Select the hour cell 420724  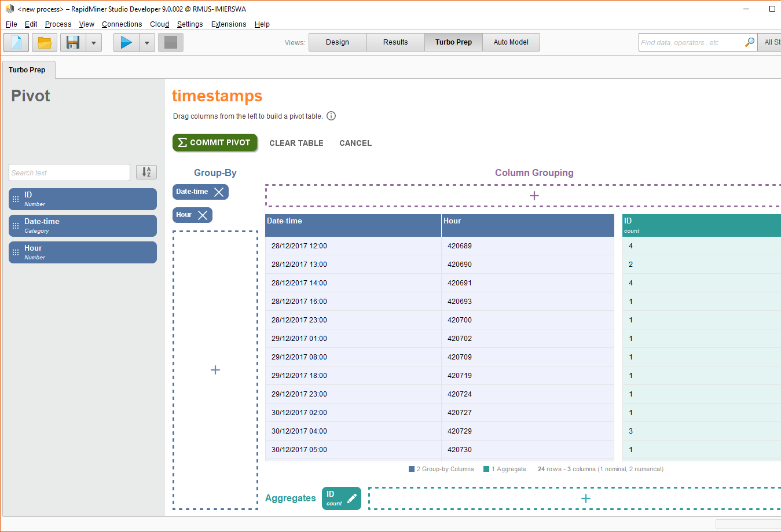[x=528, y=394]
